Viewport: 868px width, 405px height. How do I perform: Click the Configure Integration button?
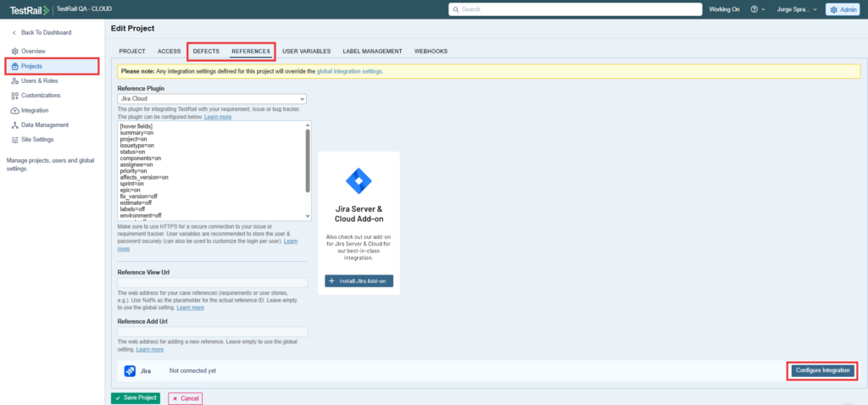coord(821,370)
